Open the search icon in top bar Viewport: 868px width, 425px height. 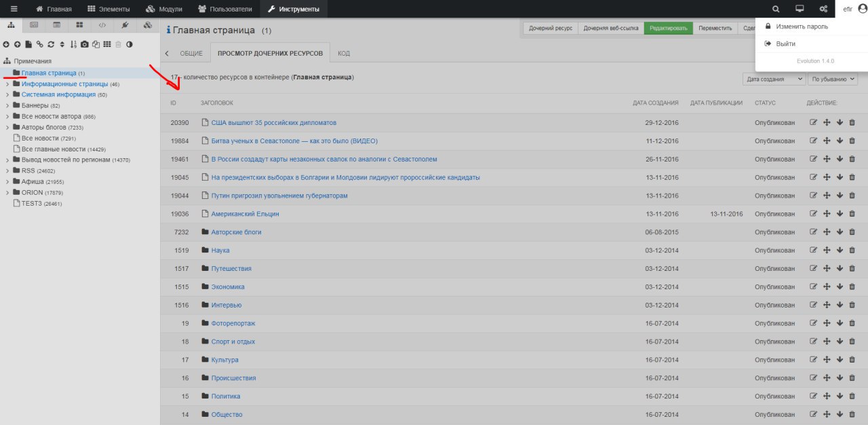click(776, 9)
